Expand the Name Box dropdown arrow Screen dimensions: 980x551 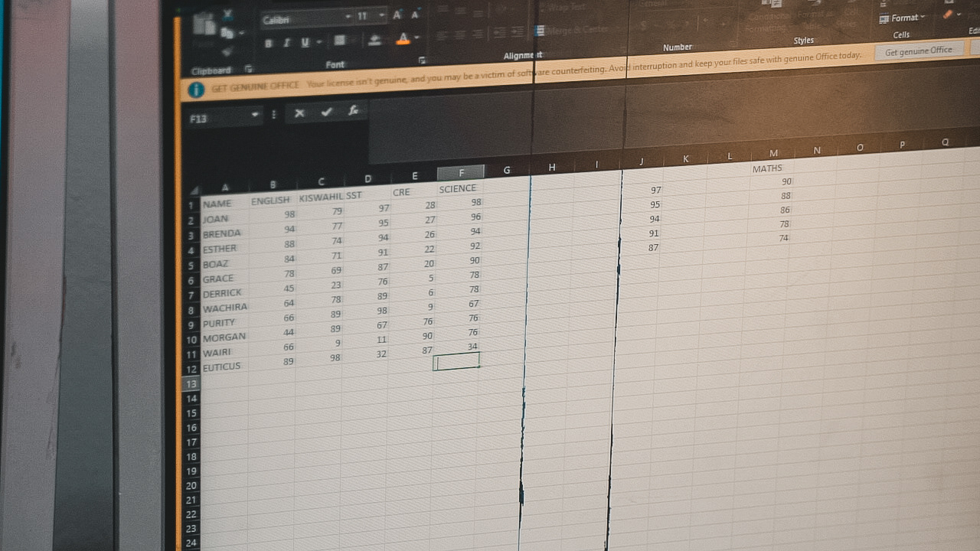click(255, 116)
